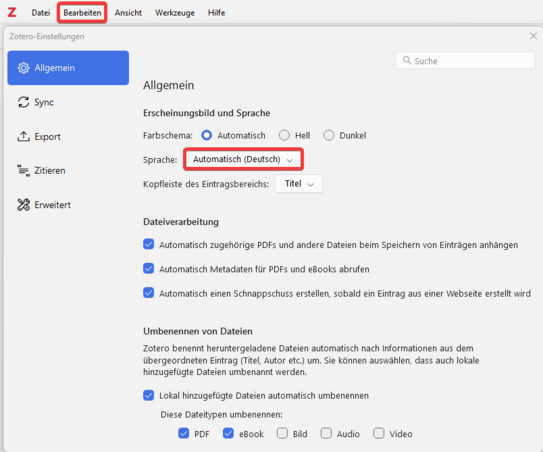The width and height of the screenshot is (543, 452).
Task: Toggle Lokal hinzugefügte Dateien automatisch umbenennen
Action: click(149, 395)
